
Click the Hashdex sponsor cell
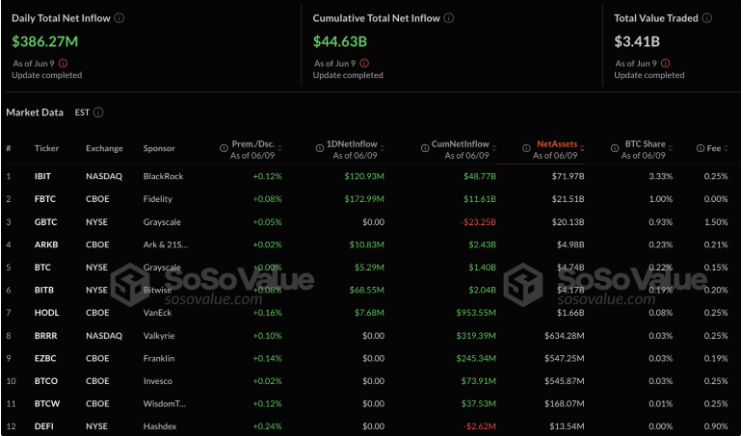160,427
